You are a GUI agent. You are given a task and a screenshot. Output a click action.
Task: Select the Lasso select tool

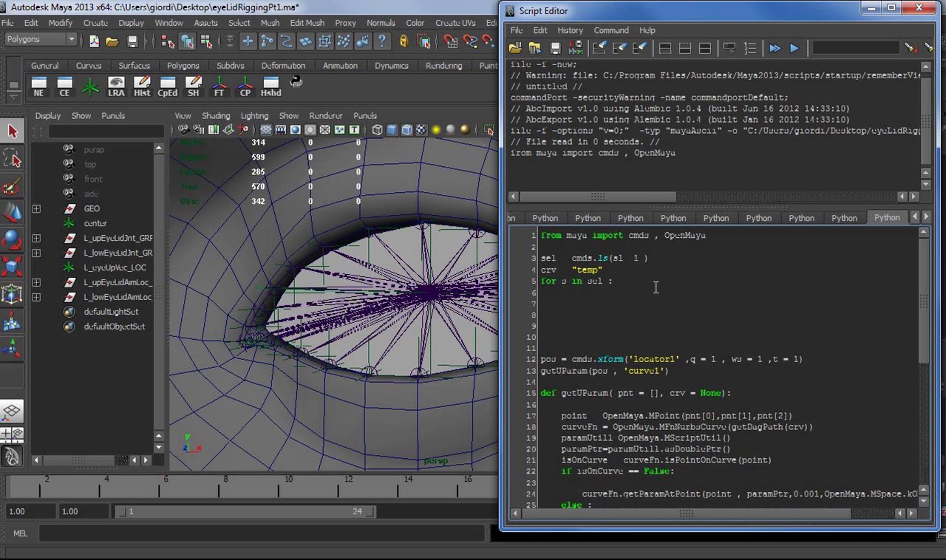pos(12,158)
